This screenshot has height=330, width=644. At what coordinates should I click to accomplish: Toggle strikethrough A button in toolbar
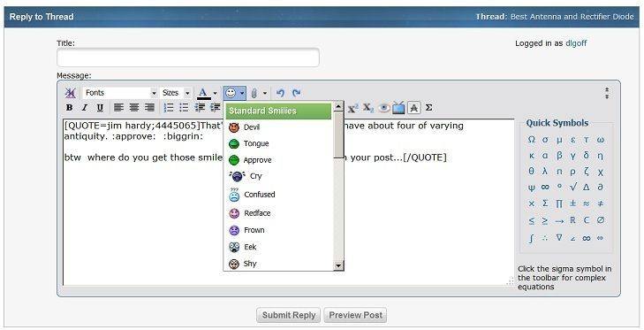pos(414,108)
